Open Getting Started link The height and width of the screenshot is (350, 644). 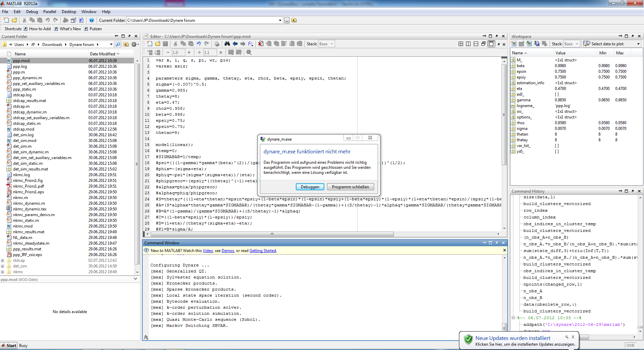tap(263, 251)
